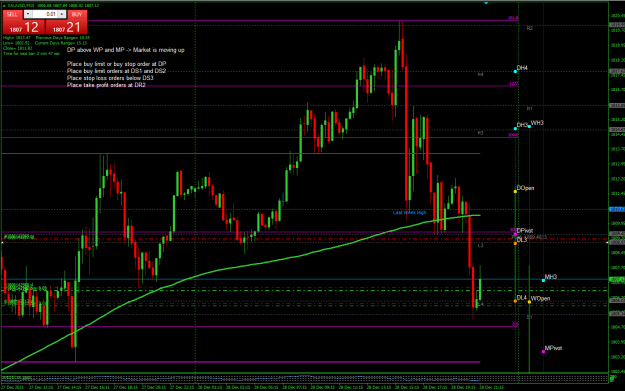This screenshot has height=391, width=625.
Task: Click the 100.0 Fibonacci level label
Action: [513, 135]
